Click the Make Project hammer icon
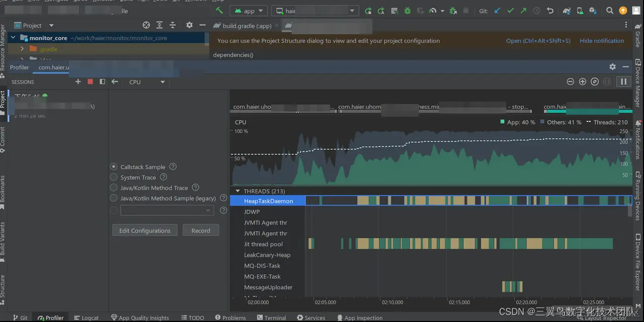Image resolution: width=644 pixels, height=322 pixels. pyautogui.click(x=219, y=11)
